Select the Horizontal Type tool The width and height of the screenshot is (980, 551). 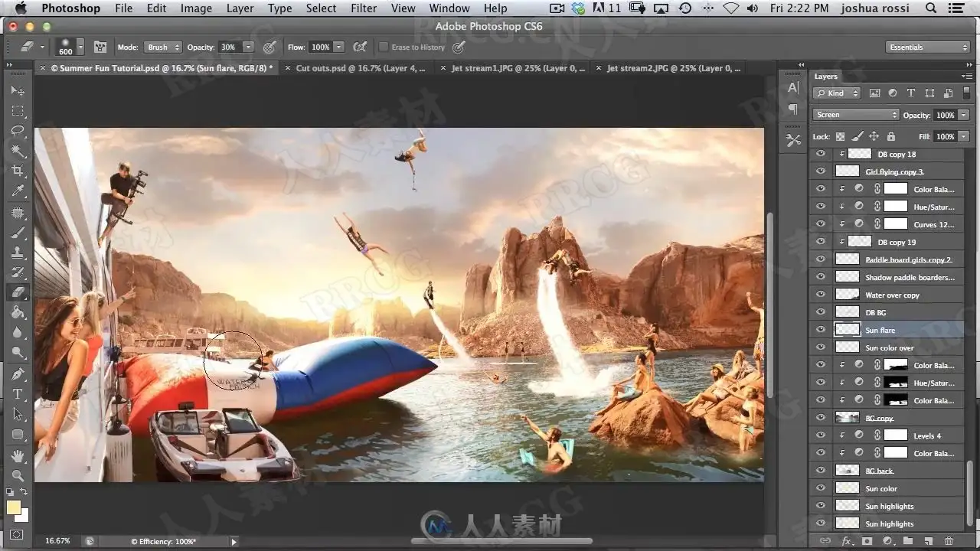(18, 394)
